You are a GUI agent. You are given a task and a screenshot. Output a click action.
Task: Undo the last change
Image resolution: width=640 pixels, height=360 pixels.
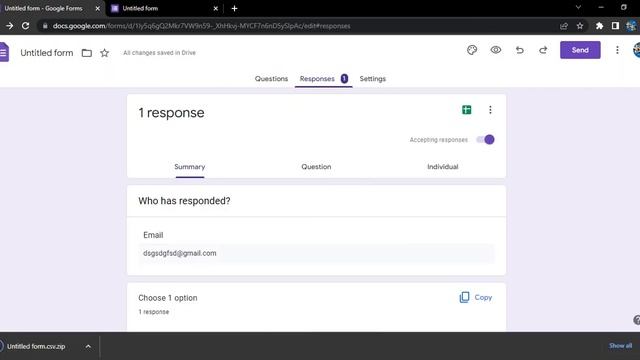pyautogui.click(x=520, y=50)
